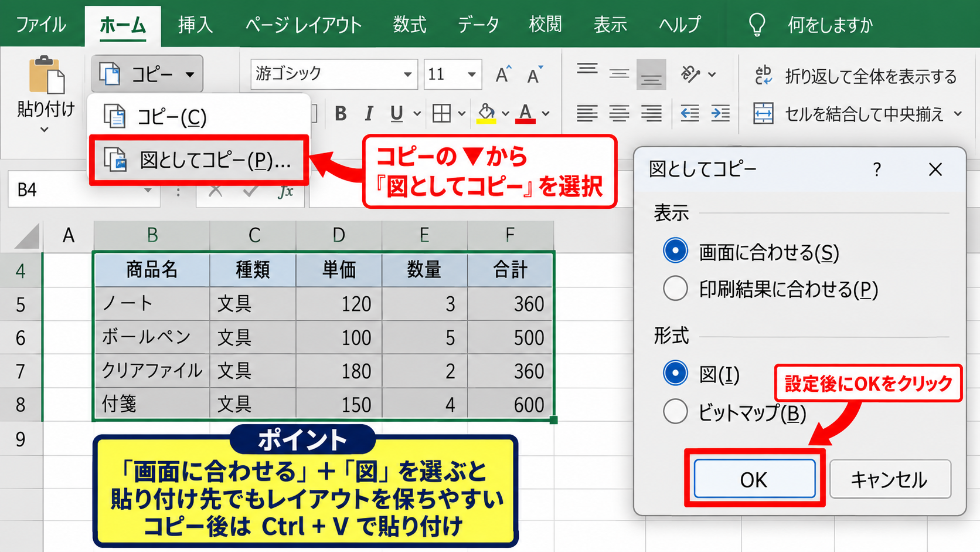Select the 図(I) format radio button
The width and height of the screenshot is (980, 552).
(x=675, y=373)
